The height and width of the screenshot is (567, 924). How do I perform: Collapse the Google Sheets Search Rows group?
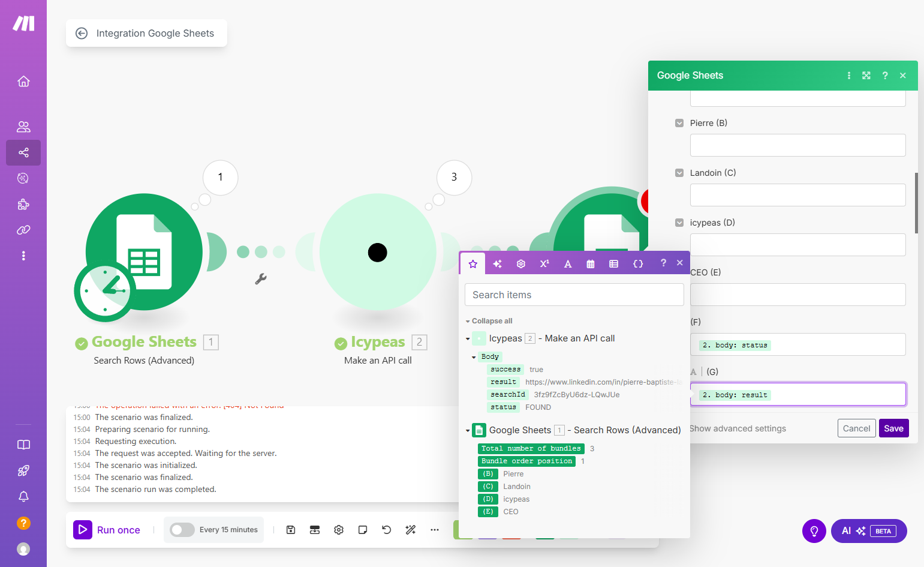click(468, 431)
